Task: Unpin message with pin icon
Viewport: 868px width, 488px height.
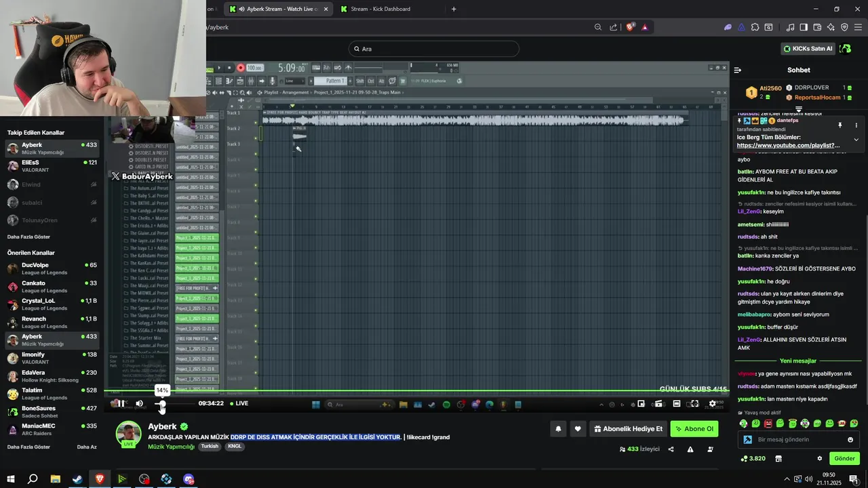Action: point(840,125)
